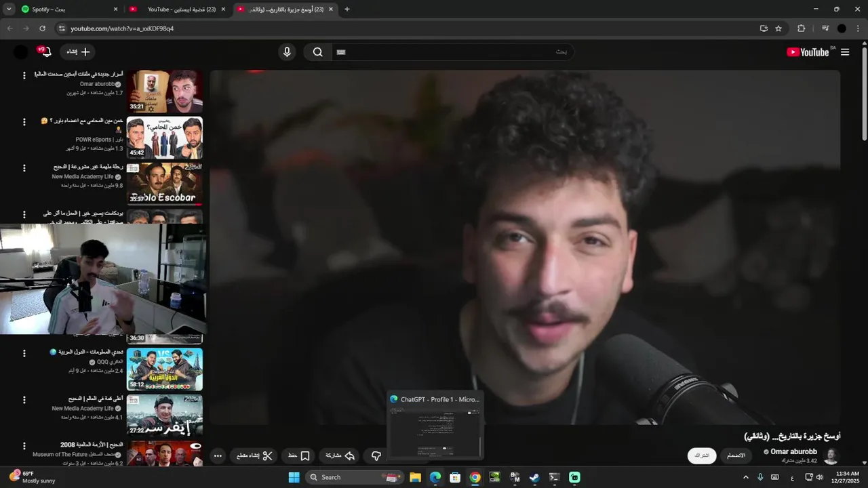Image resolution: width=868 pixels, height=488 pixels.
Task: Open the Chrome extensions puzzle icon
Action: (x=801, y=28)
